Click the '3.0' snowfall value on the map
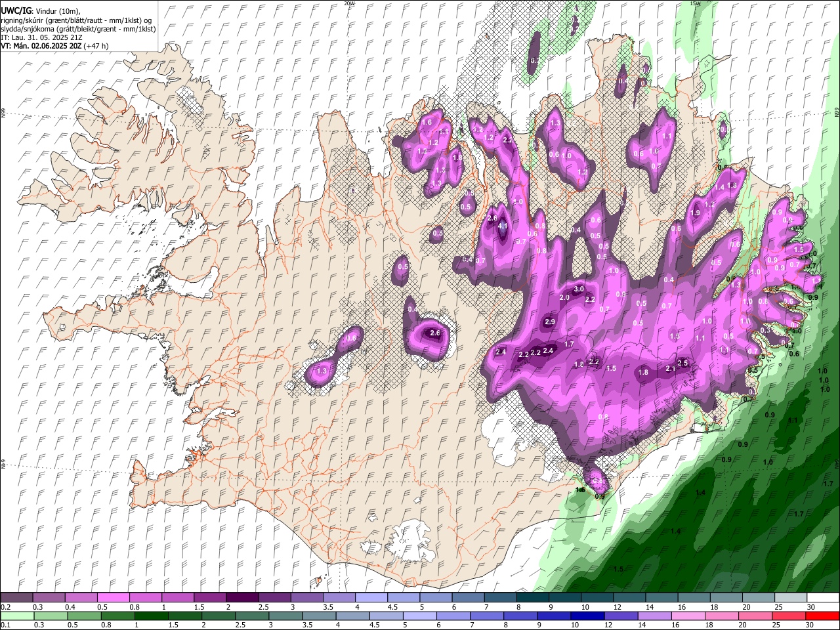840x630 pixels. 579,289
